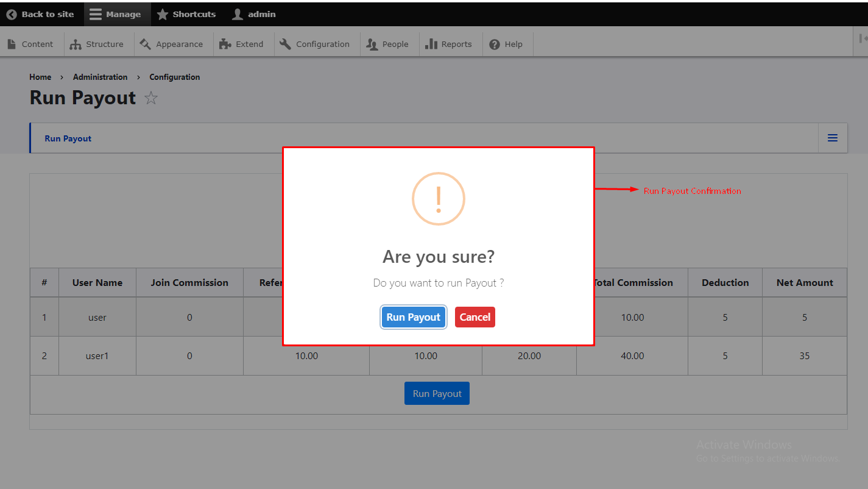
Task: Open the People admin page
Action: 388,44
